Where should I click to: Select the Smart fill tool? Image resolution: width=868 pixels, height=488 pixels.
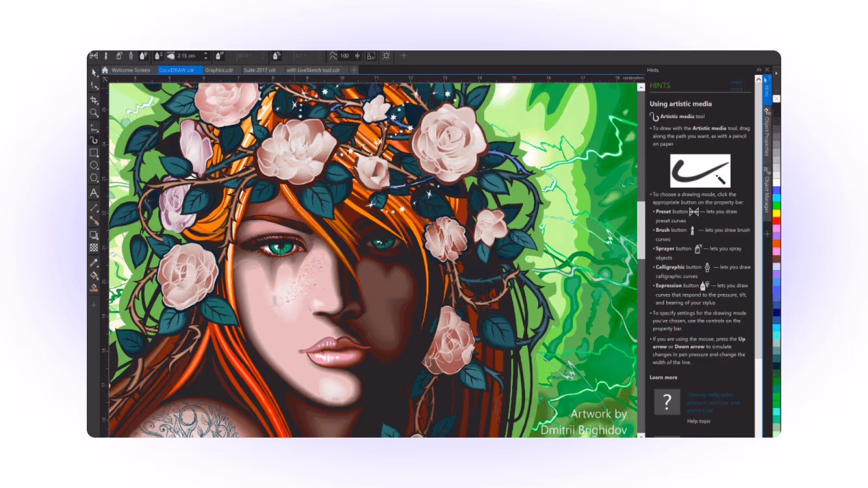(x=94, y=288)
